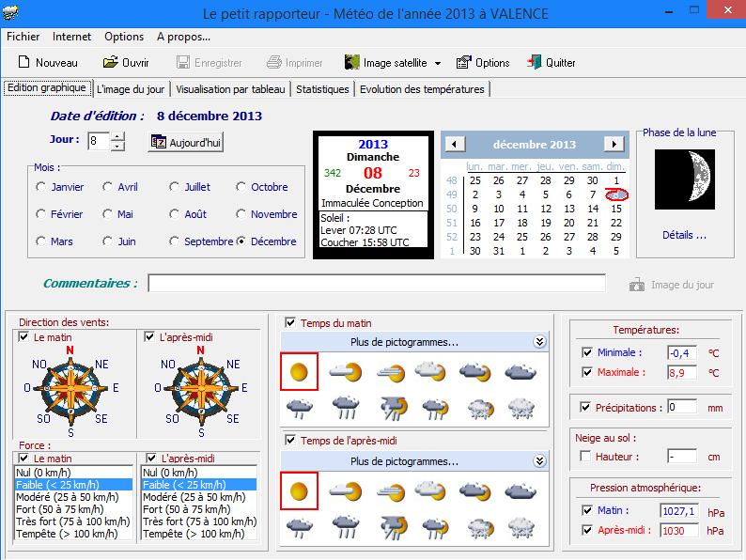Click the Commentaires text field
The width and height of the screenshot is (746, 560).
click(x=377, y=283)
